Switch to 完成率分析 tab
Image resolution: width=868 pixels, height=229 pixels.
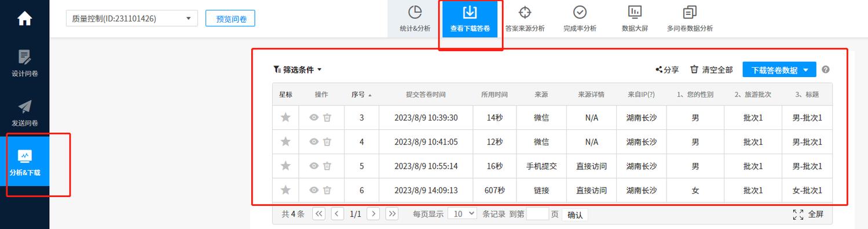(580, 19)
